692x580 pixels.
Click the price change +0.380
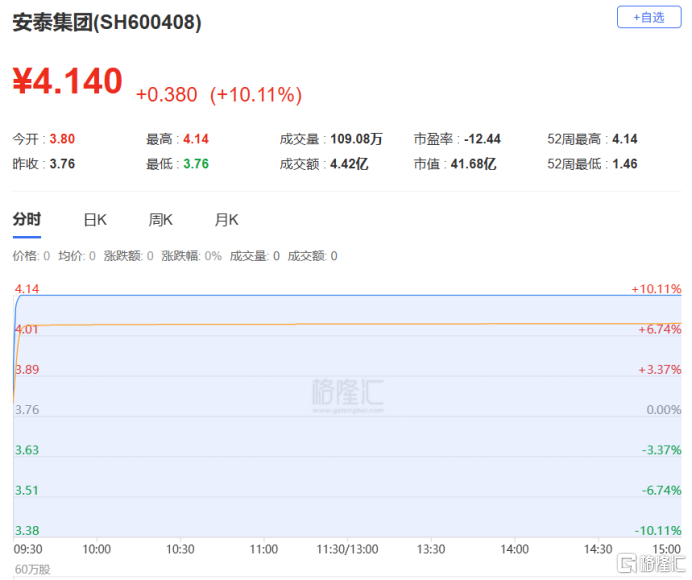[x=166, y=94]
